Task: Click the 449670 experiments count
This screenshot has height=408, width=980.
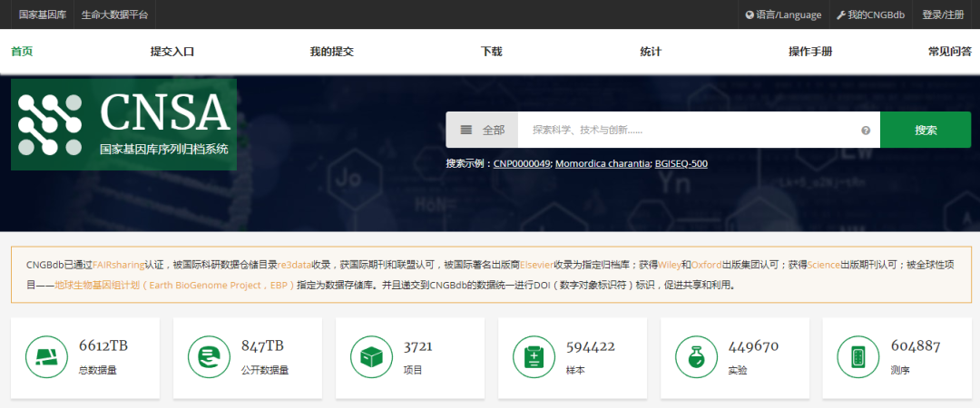Action: click(x=753, y=346)
